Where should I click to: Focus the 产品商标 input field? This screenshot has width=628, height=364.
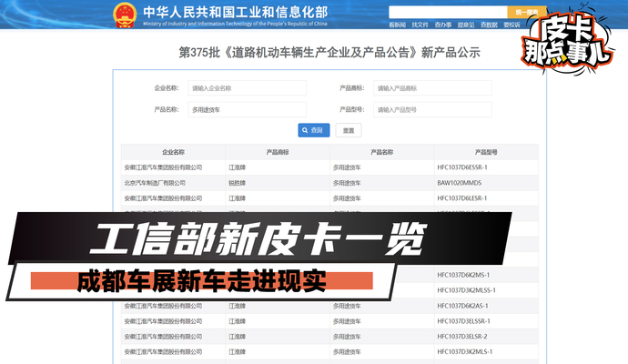tap(432, 88)
